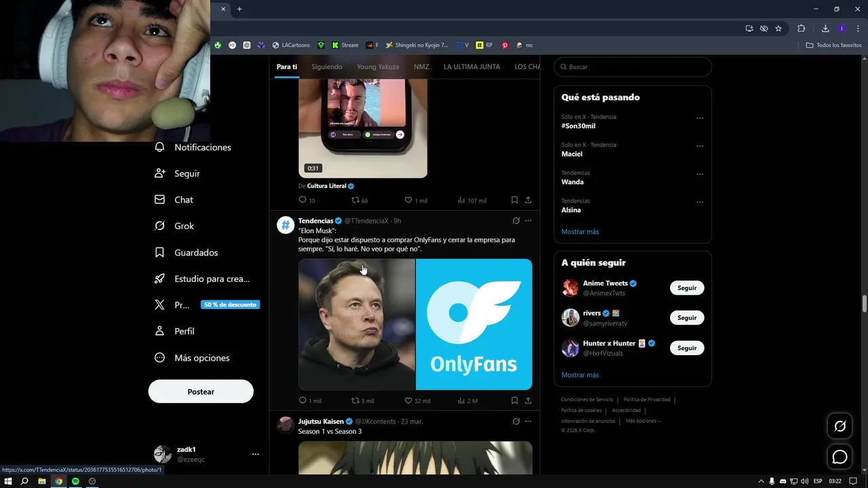Reply to the Cultura Literal video post

(x=302, y=200)
